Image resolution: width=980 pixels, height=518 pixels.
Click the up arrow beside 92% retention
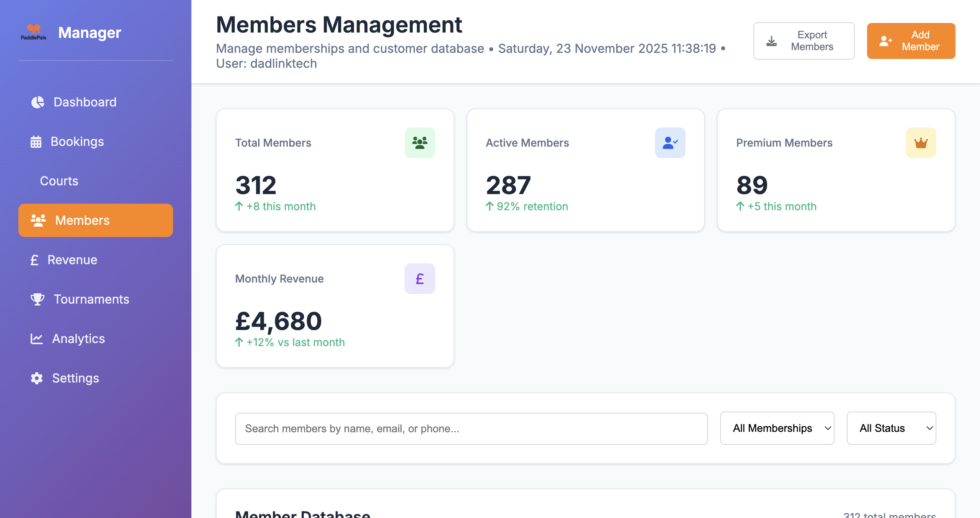(490, 206)
